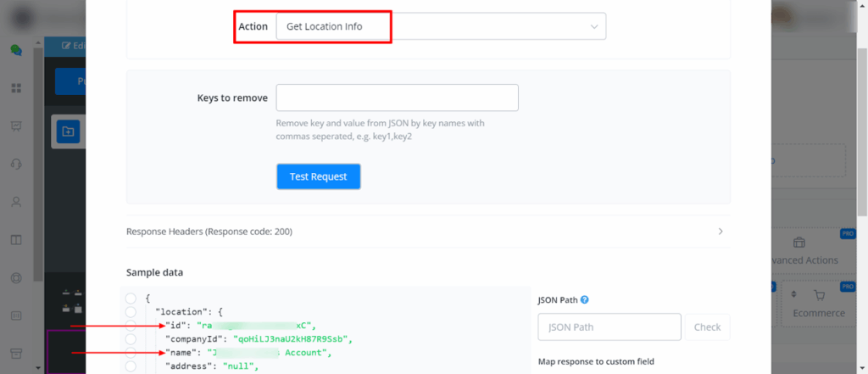Image resolution: width=868 pixels, height=374 pixels.
Task: Select the Ecommerce shopping cart icon
Action: pos(819,295)
